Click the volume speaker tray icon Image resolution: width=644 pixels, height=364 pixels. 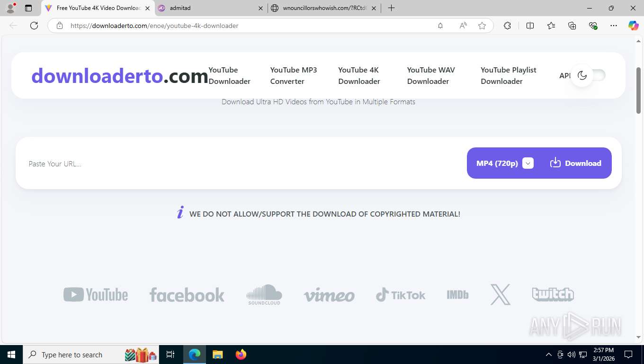(x=572, y=355)
